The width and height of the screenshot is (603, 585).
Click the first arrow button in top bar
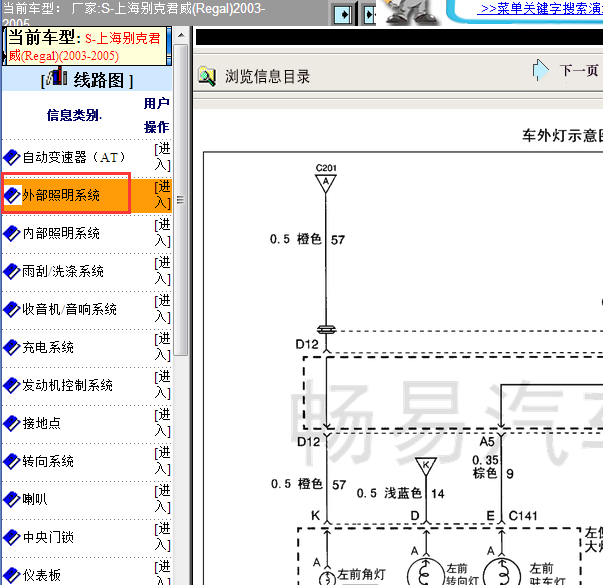[x=342, y=14]
